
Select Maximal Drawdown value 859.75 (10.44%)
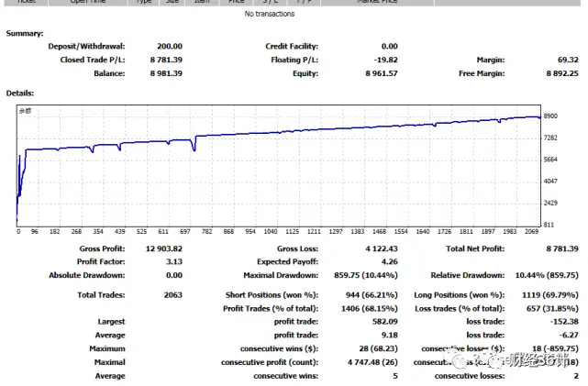point(366,275)
